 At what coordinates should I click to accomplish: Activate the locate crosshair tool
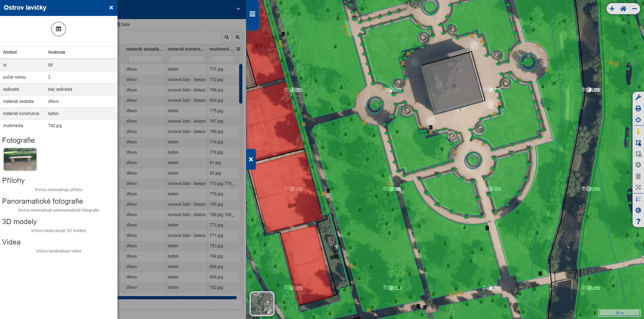click(638, 120)
